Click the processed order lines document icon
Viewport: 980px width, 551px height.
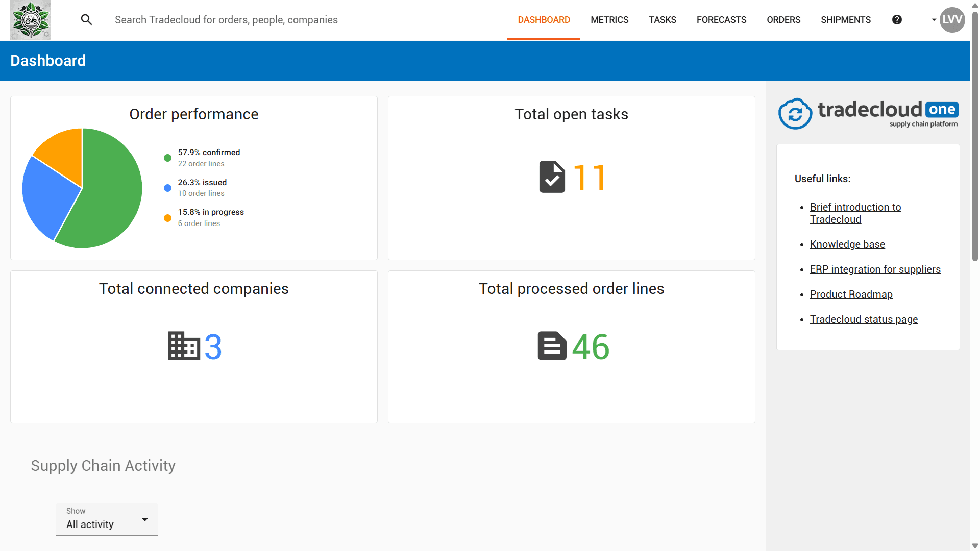(552, 346)
